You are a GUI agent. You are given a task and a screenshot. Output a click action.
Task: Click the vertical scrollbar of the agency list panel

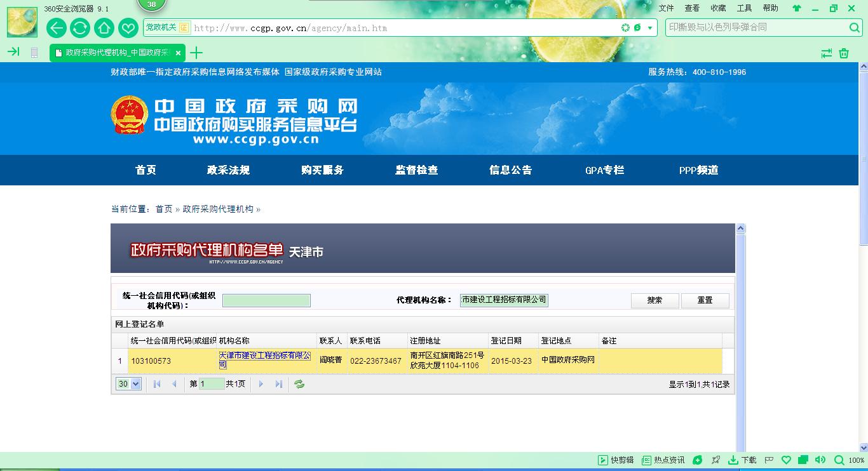pos(740,336)
